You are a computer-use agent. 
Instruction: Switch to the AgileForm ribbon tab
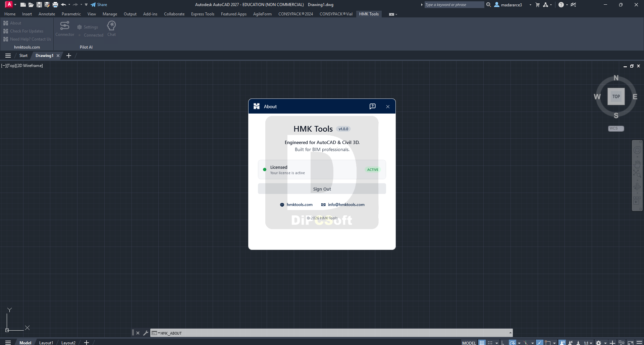[262, 14]
